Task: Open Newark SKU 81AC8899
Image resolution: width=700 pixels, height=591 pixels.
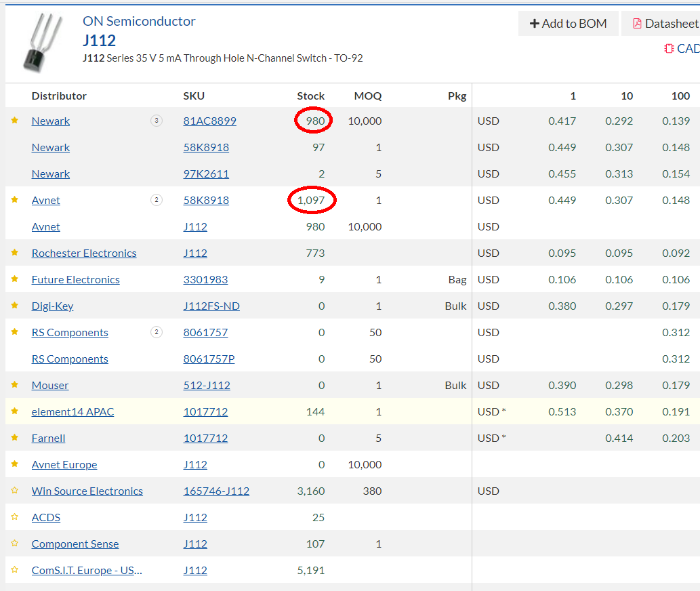Action: (210, 121)
